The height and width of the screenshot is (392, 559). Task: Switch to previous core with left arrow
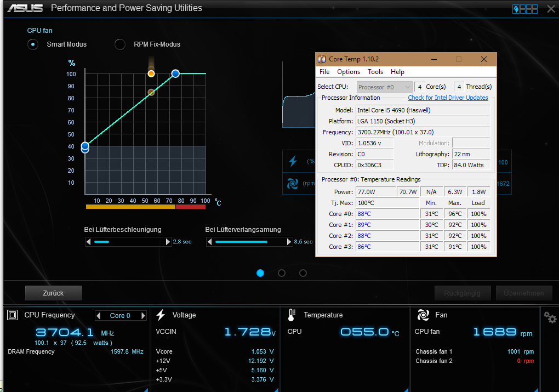99,316
